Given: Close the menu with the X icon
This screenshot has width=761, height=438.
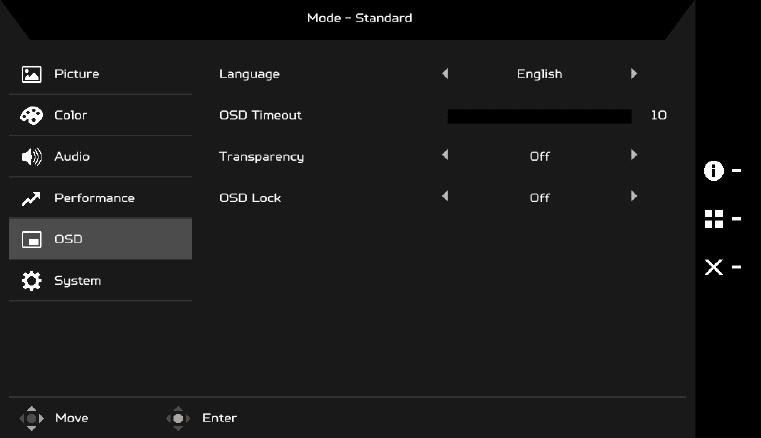Looking at the screenshot, I should pos(714,267).
